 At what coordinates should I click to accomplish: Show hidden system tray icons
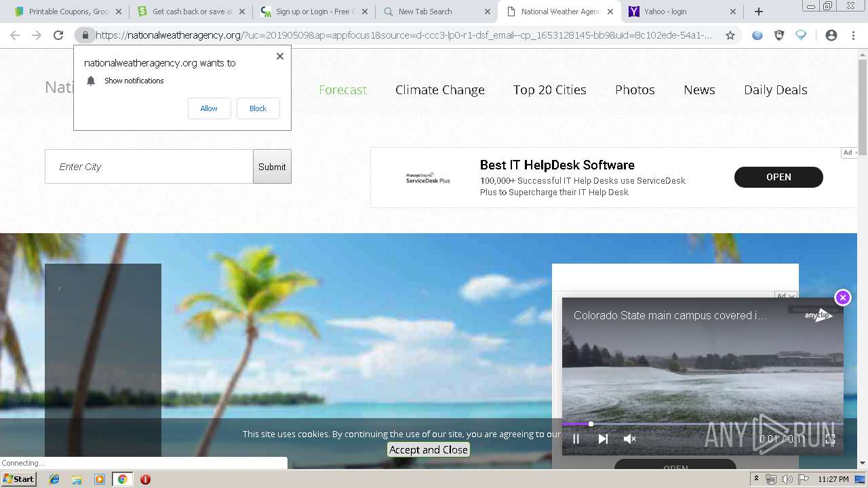[756, 479]
